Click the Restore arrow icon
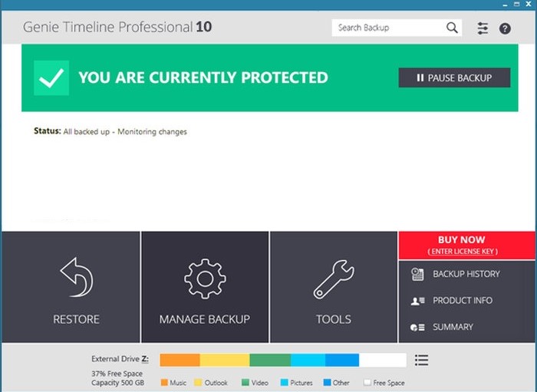 77,277
